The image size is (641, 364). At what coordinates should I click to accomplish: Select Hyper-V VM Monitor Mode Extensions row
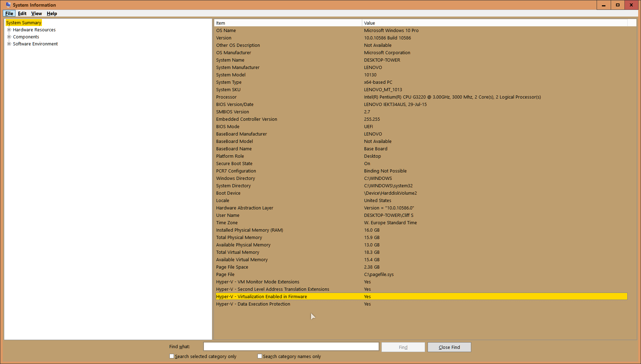pyautogui.click(x=421, y=282)
